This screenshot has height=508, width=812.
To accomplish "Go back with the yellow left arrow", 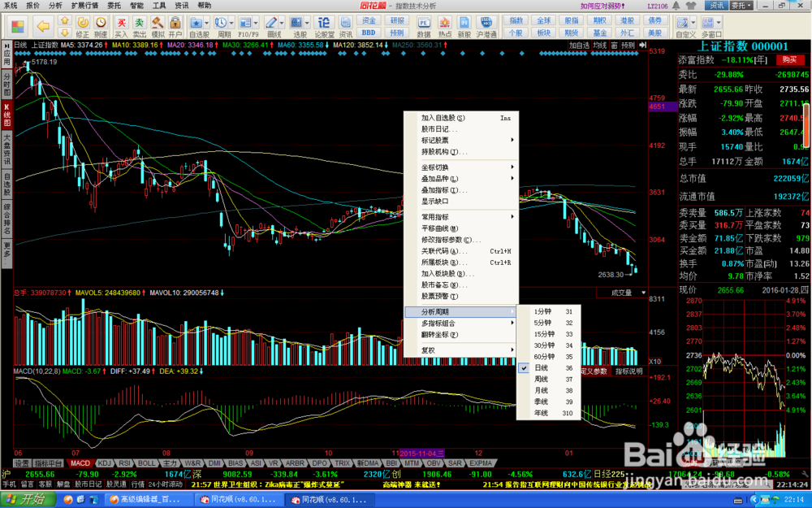I will [44, 26].
